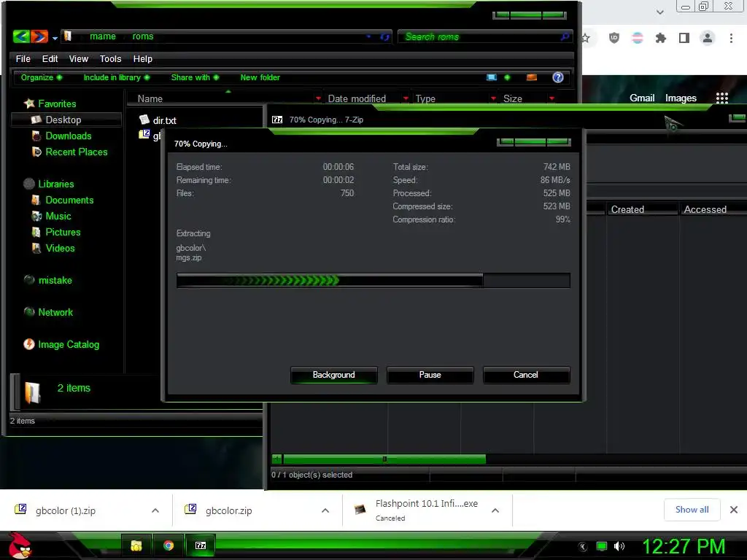
Task: Open Downloads in the navigation pane
Action: 68,136
